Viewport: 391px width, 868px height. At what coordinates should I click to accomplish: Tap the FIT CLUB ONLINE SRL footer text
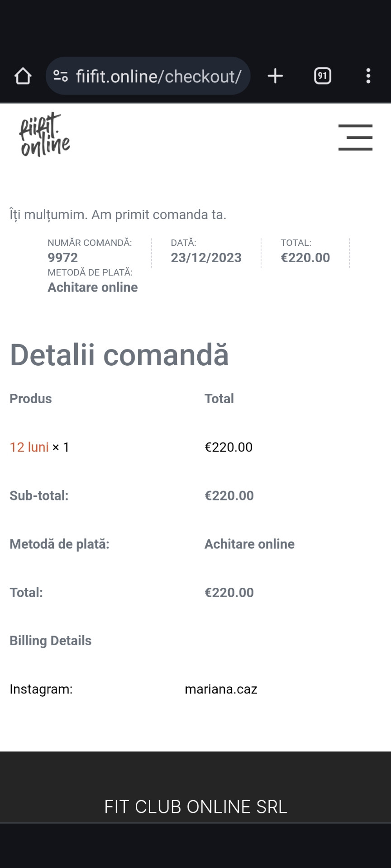coord(195,807)
